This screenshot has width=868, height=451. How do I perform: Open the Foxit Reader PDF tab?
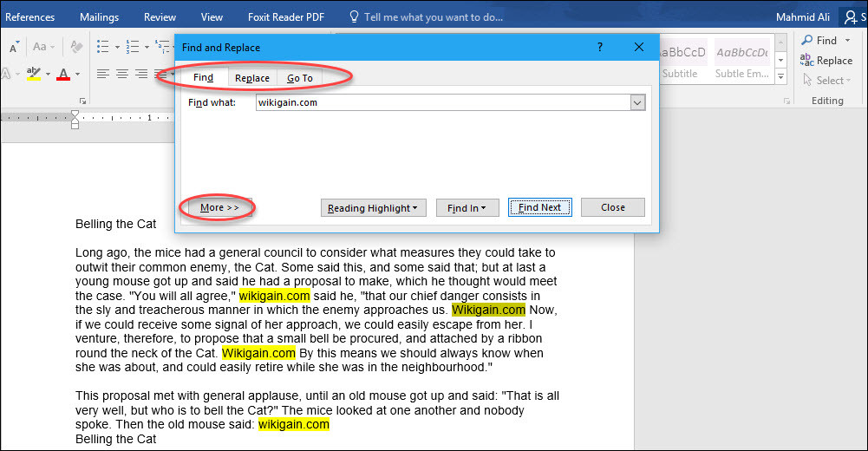[285, 17]
